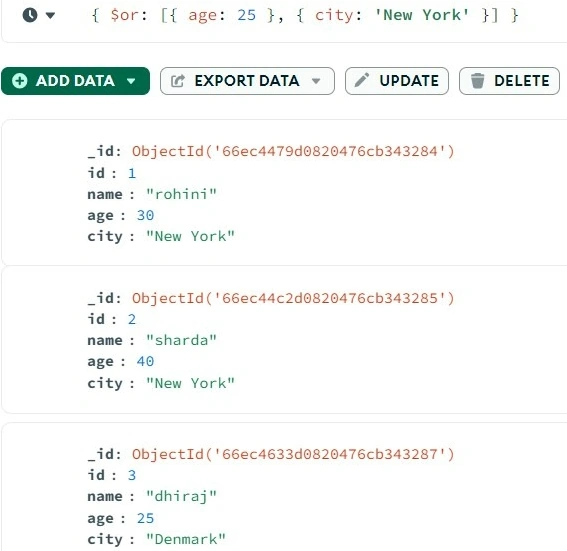Click the age value 40 in sharda document
The image size is (567, 551).
145,361
